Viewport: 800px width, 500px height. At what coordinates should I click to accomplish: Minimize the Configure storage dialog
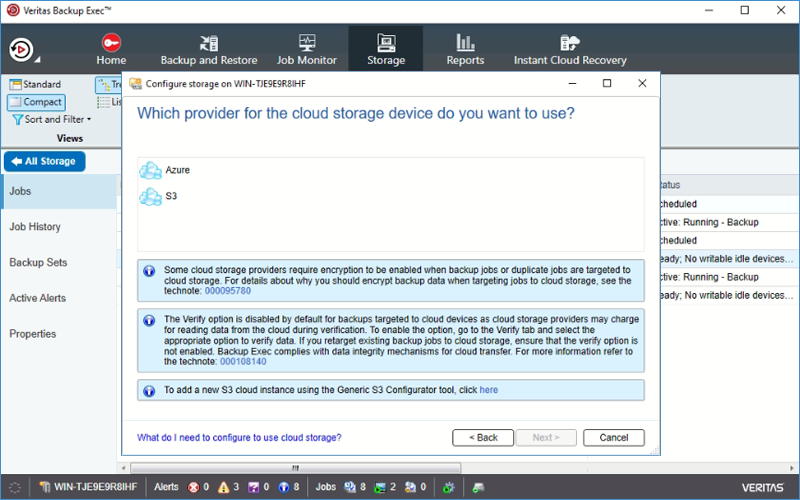tap(572, 83)
